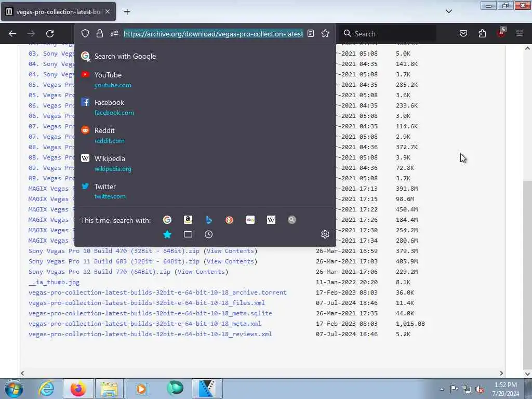Download the _archive.torrent file link
Viewport: 532px width, 399px height.
click(x=157, y=292)
